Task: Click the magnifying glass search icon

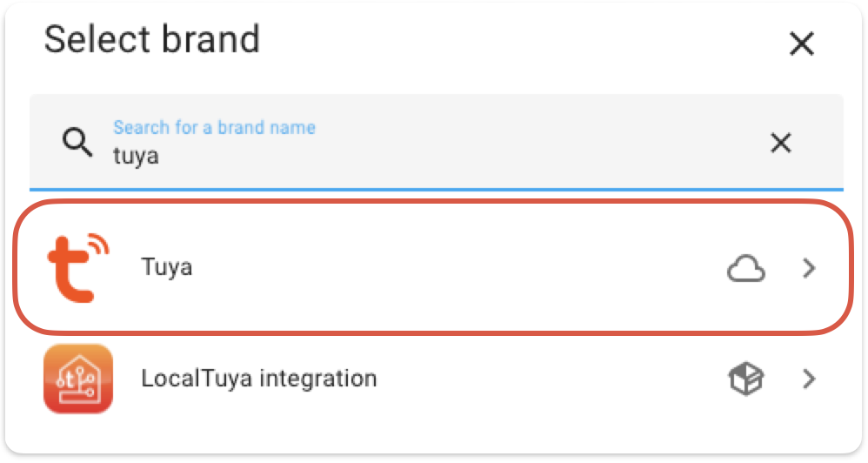Action: point(78,143)
